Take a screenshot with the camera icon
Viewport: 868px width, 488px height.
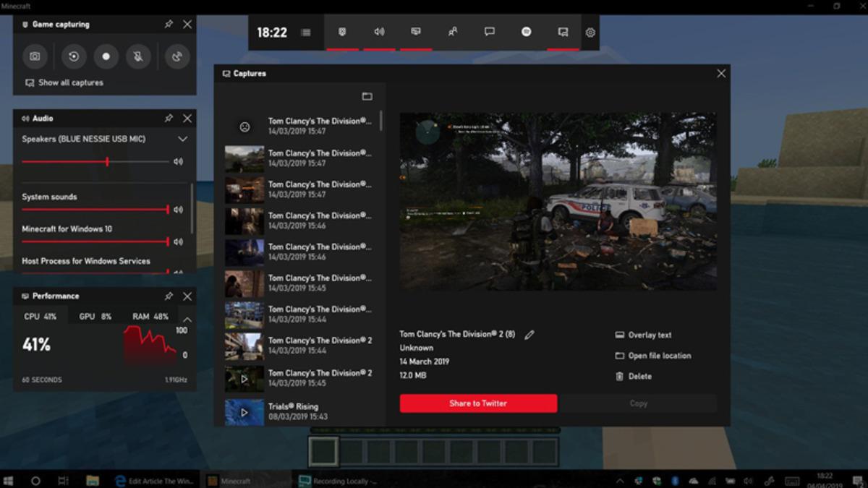35,56
